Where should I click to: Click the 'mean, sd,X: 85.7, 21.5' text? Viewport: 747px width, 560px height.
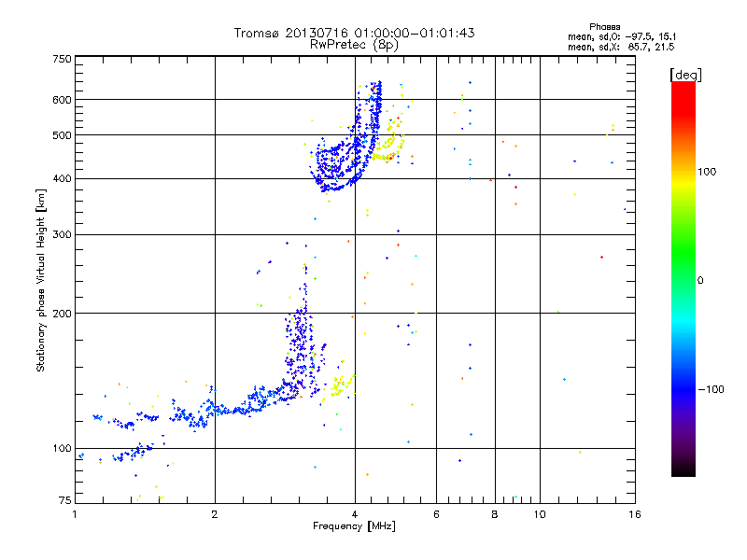pyautogui.click(x=621, y=47)
